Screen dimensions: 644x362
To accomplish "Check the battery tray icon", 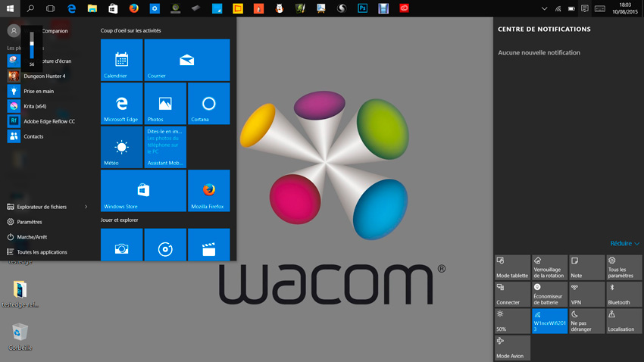I will (571, 8).
